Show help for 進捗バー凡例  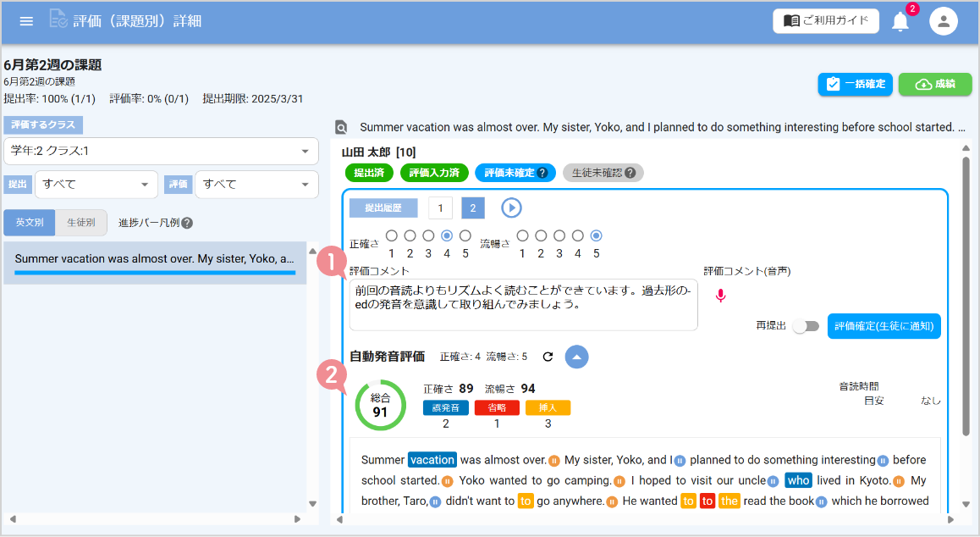click(187, 223)
